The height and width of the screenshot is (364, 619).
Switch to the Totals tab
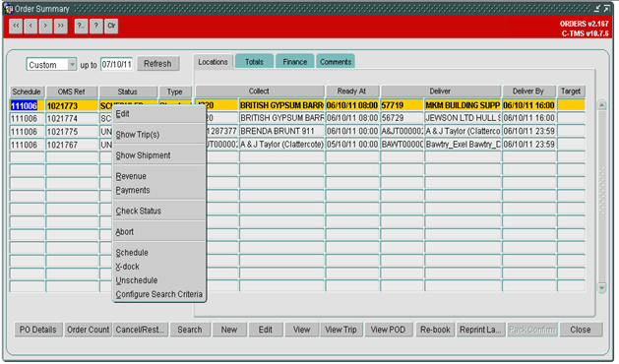(254, 62)
